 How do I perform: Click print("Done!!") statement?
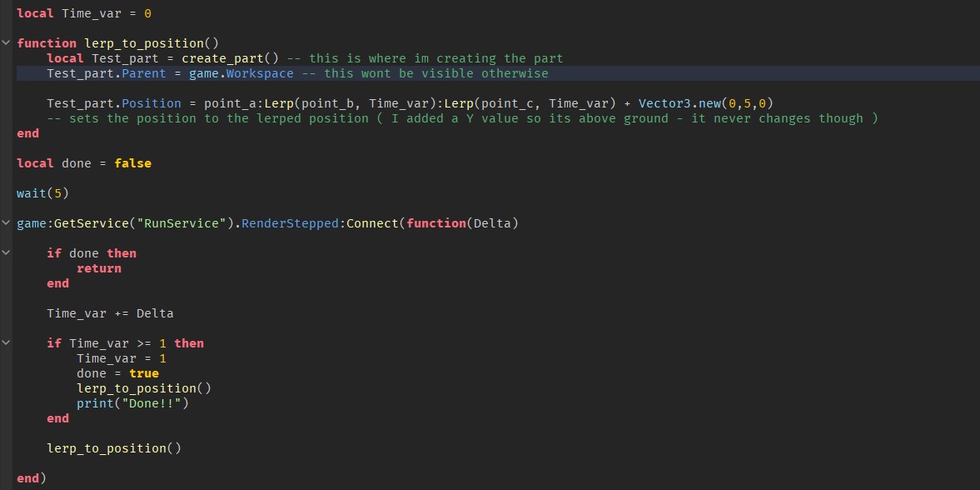[132, 403]
